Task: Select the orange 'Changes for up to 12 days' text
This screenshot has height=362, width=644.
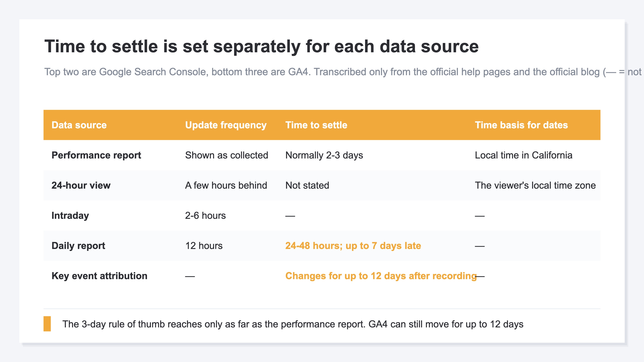Action: (x=381, y=276)
